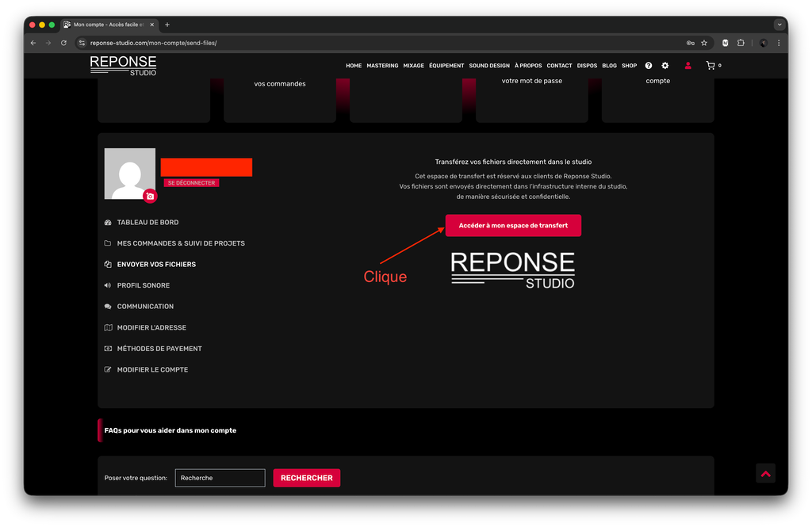The height and width of the screenshot is (527, 812).
Task: Open the help question mark icon in navbar
Action: pos(648,66)
